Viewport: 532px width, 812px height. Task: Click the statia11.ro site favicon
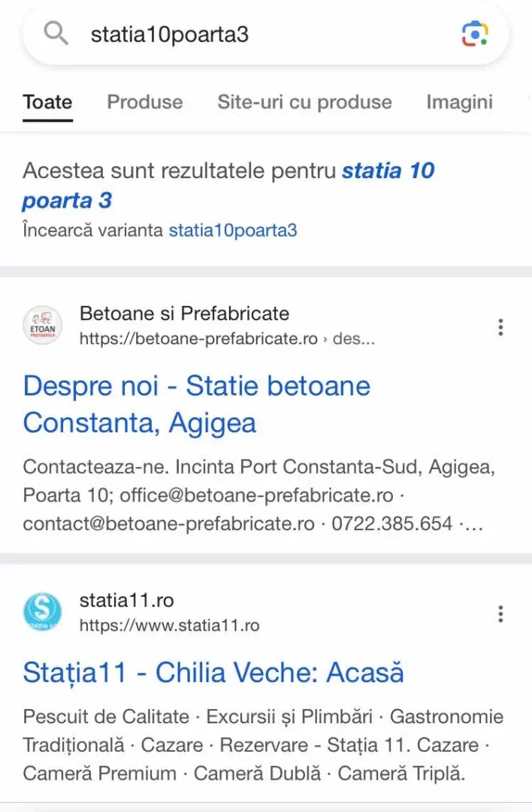coord(42,612)
